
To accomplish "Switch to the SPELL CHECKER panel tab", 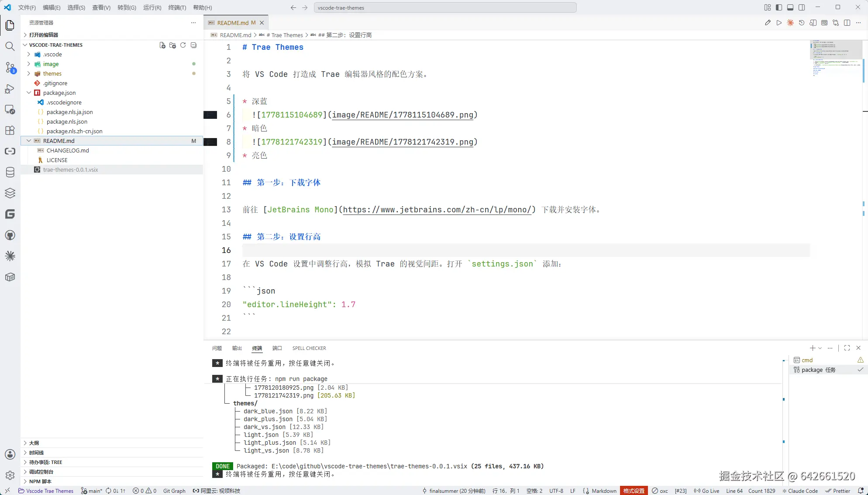I will tap(309, 348).
